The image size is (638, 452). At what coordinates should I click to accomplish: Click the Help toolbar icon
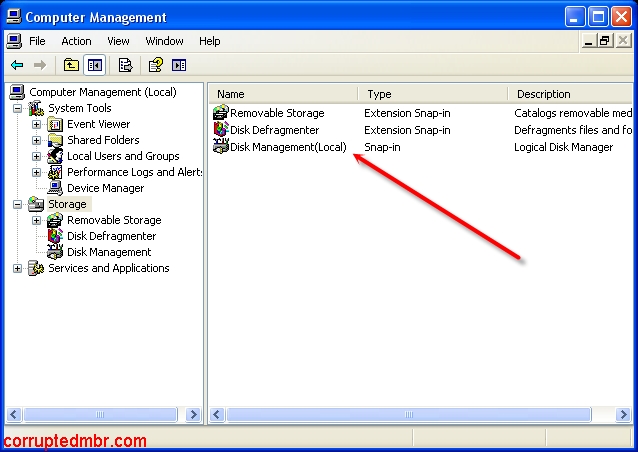155,65
